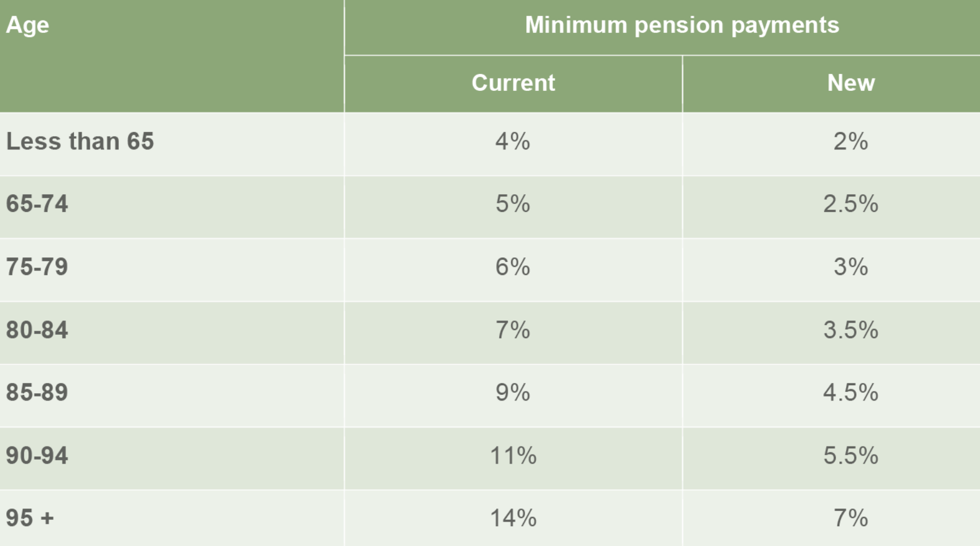Viewport: 980px width, 546px height.
Task: Select the New 3.5% cell for 80-84
Action: coord(851,330)
